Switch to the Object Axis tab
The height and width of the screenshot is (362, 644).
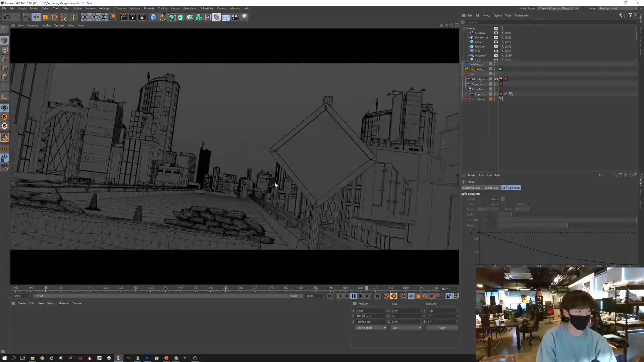[x=490, y=188]
